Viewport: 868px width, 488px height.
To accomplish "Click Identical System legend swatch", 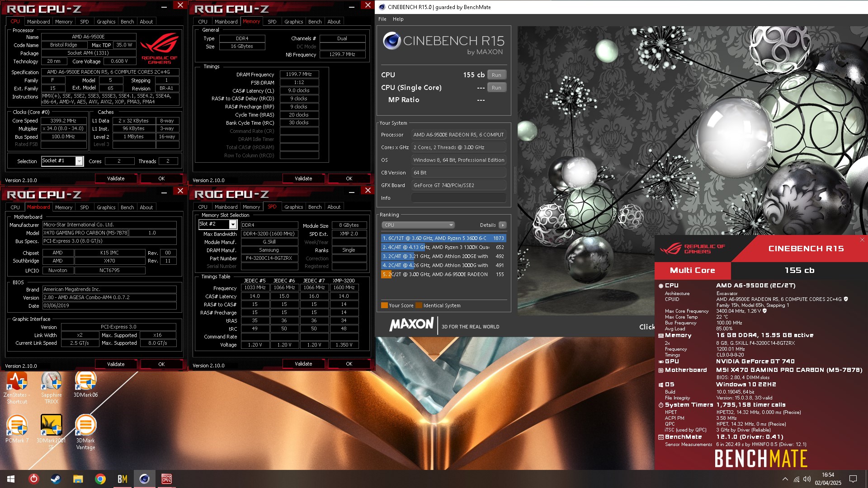I will (x=419, y=305).
